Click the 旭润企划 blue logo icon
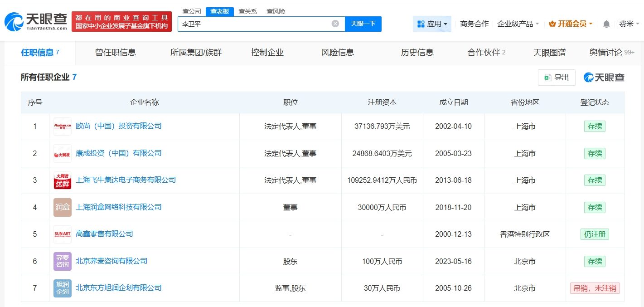 tap(62, 288)
